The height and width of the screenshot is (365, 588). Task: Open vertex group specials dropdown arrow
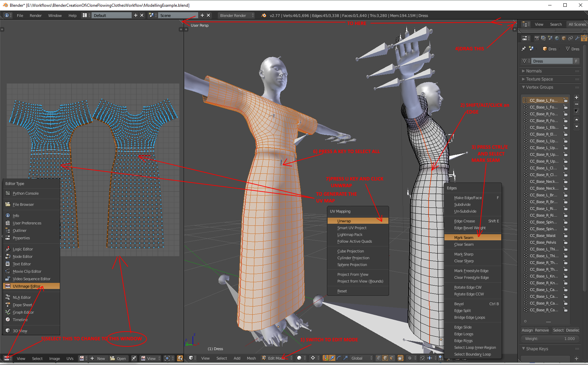(577, 111)
